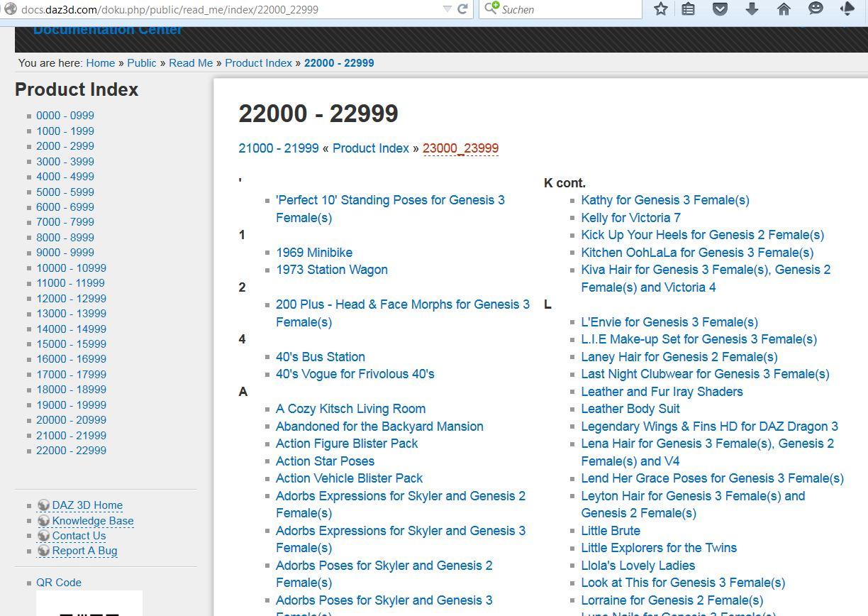This screenshot has height=616, width=868.
Task: Open Report A Bug link
Action: [84, 551]
